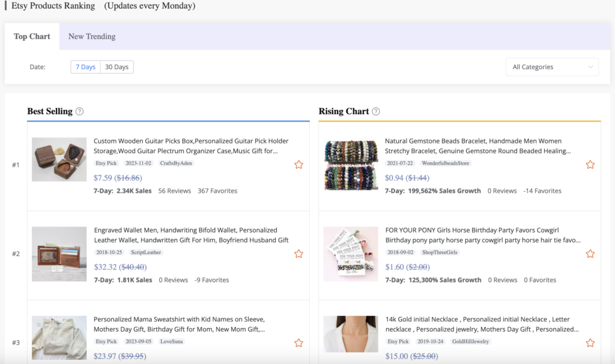Select the 7 Days date range
Viewport: 615px width, 364px height.
tap(85, 67)
